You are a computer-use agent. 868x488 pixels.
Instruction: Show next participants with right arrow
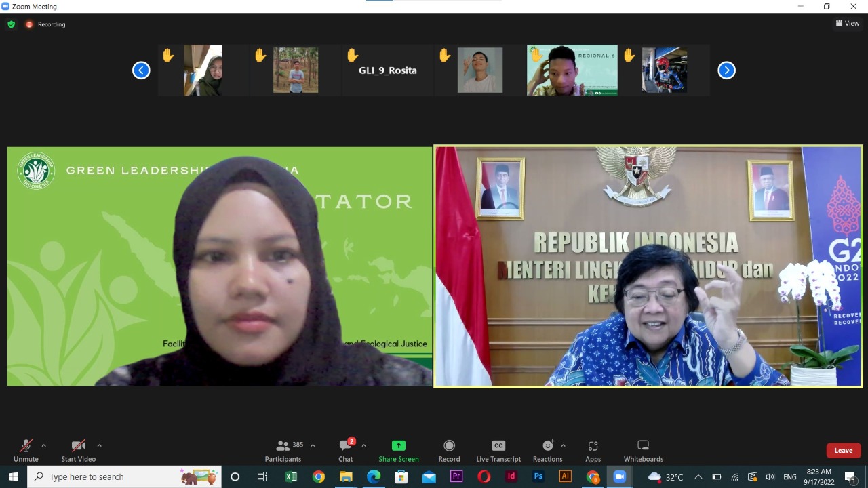pyautogui.click(x=726, y=70)
